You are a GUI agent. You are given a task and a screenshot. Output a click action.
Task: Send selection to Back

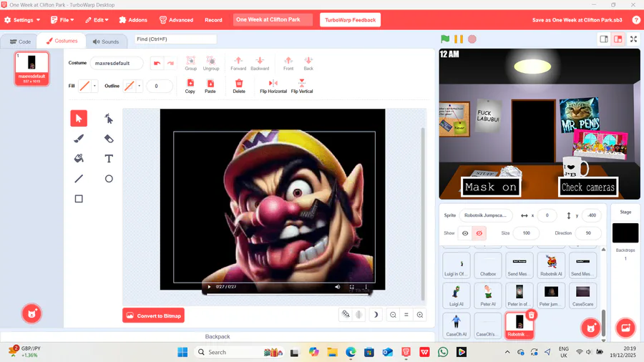tap(308, 63)
